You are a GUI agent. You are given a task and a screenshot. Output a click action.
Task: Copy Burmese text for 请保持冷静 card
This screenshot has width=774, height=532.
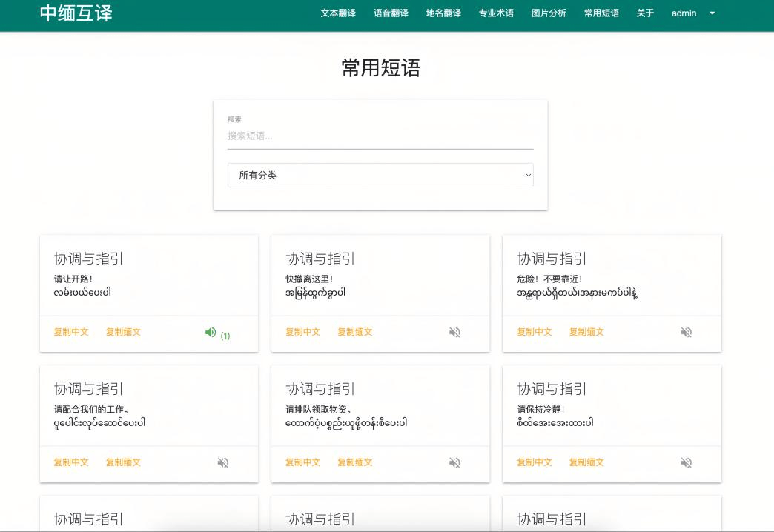point(586,462)
